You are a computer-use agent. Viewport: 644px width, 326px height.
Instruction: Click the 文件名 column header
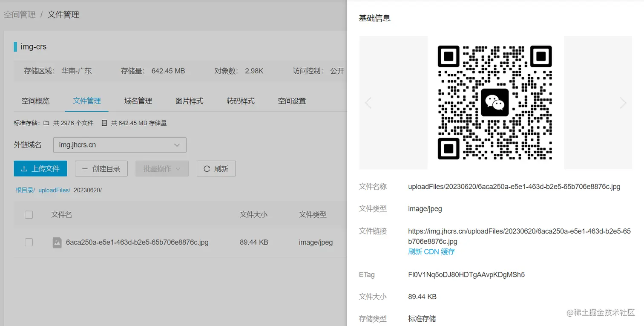[x=62, y=215]
